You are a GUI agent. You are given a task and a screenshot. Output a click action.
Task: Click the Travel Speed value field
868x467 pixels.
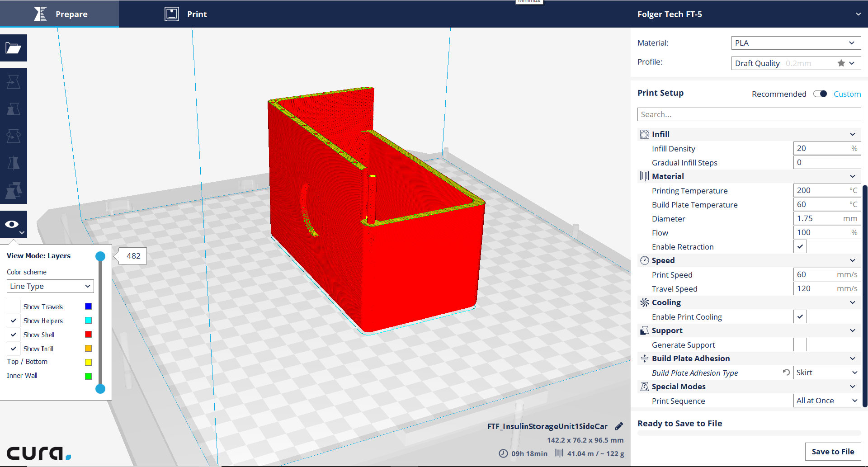point(827,288)
